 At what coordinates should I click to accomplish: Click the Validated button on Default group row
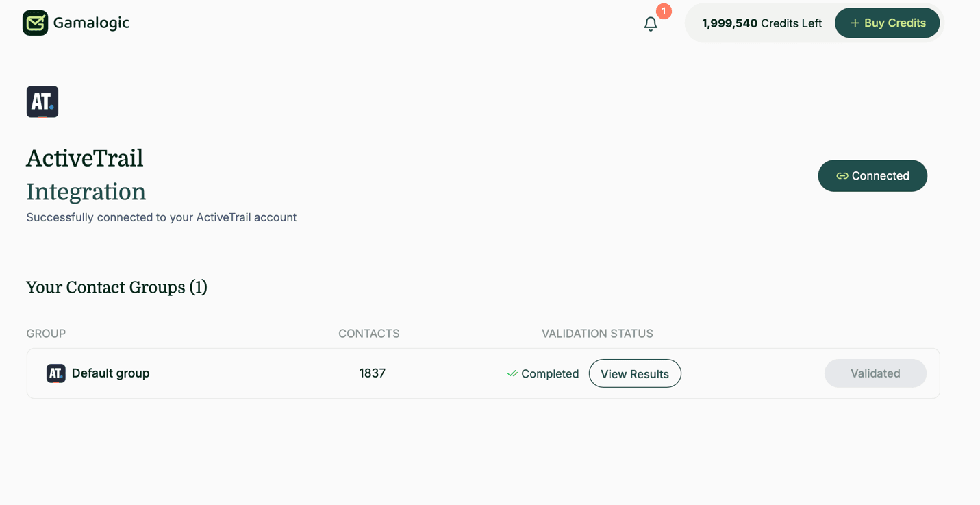tap(875, 373)
